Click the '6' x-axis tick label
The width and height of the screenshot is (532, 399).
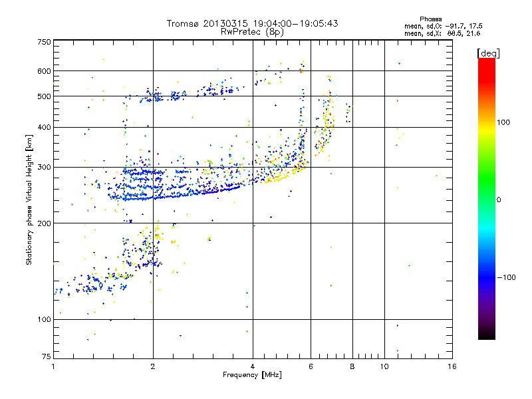click(x=311, y=366)
